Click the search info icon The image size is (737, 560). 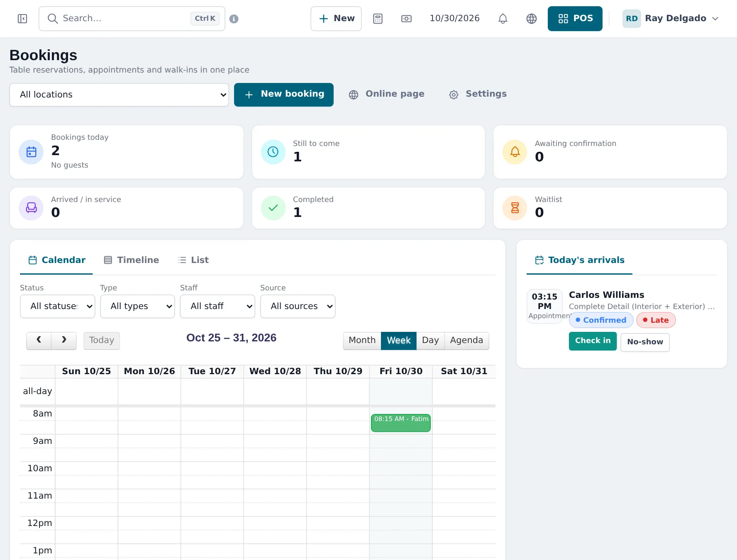coord(234,19)
